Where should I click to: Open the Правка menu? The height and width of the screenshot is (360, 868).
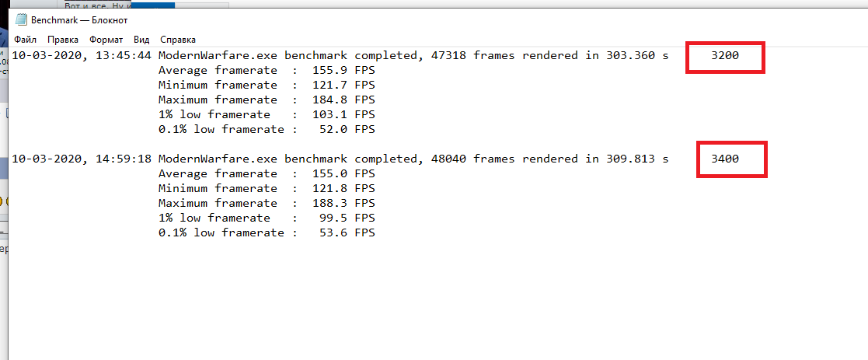coord(62,40)
